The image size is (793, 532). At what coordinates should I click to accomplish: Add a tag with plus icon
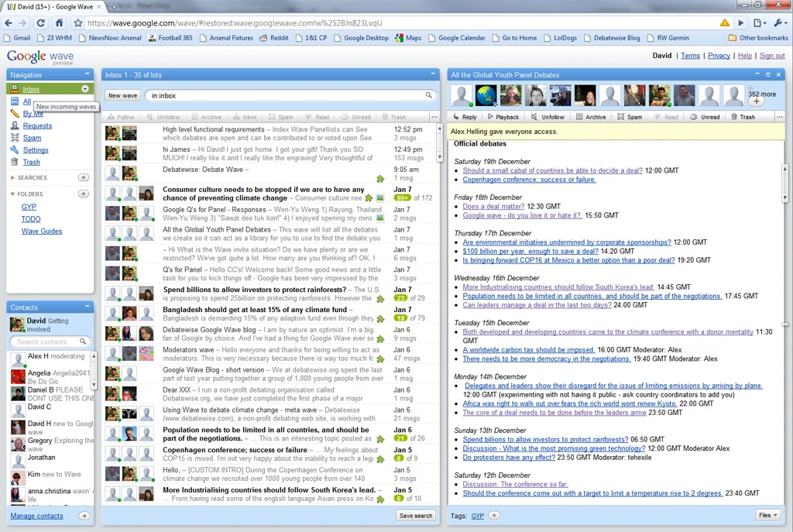coord(494,515)
